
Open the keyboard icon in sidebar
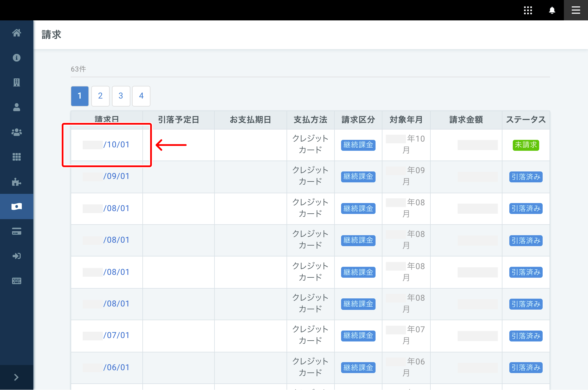pos(17,281)
